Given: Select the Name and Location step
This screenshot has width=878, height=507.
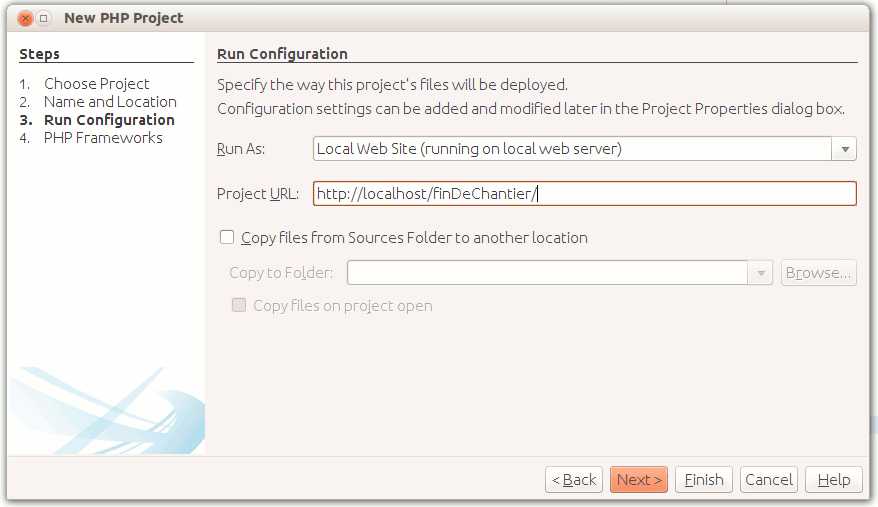Looking at the screenshot, I should [x=110, y=102].
